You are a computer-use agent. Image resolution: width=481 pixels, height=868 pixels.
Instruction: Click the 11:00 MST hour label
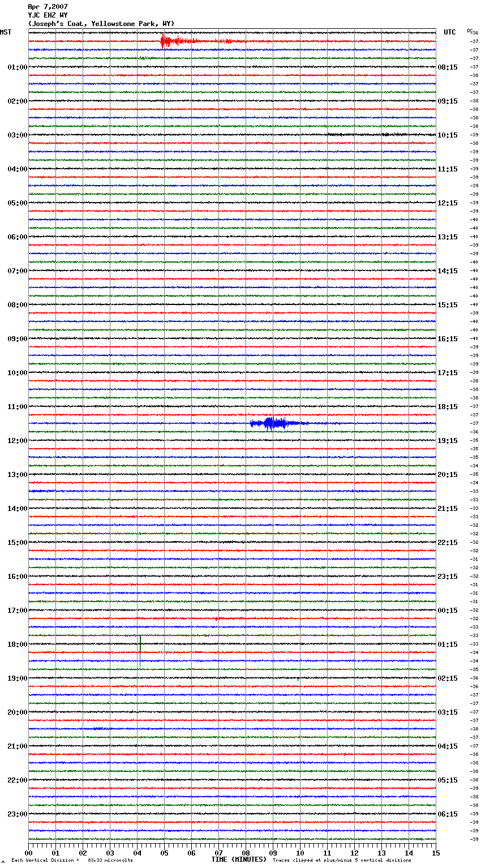(x=18, y=407)
